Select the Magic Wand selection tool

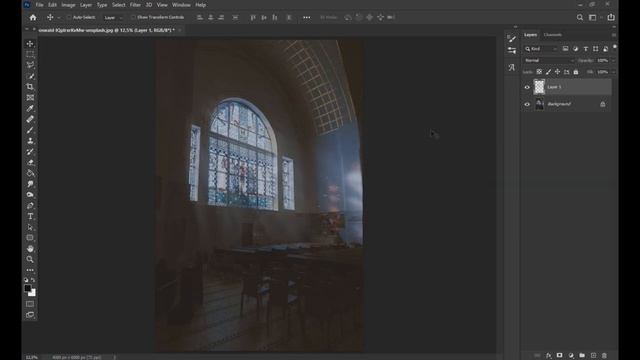pos(30,76)
